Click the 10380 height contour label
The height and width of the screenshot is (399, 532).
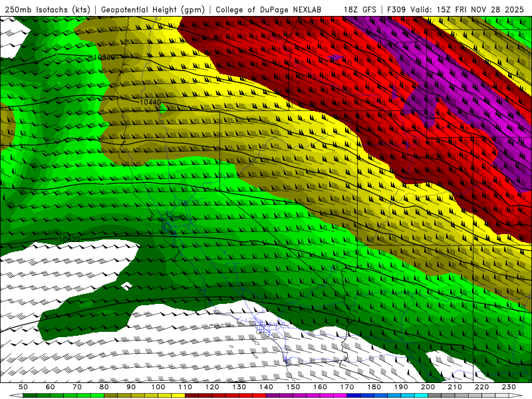(x=104, y=57)
